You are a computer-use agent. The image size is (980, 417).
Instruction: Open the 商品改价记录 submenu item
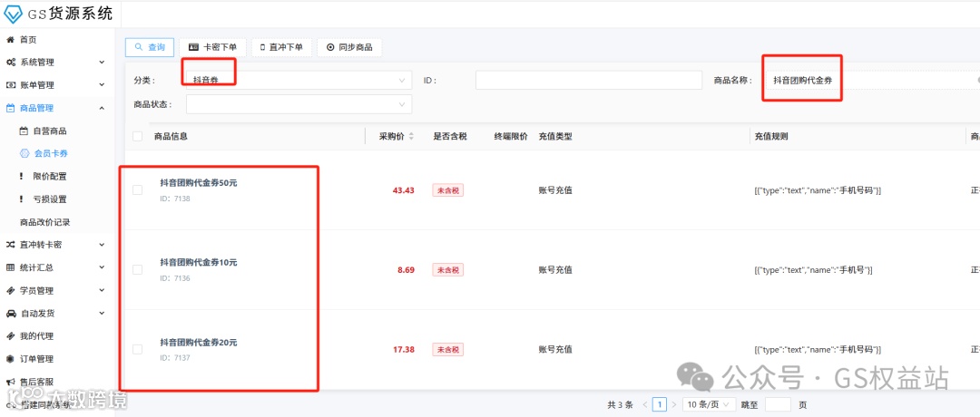pos(45,222)
